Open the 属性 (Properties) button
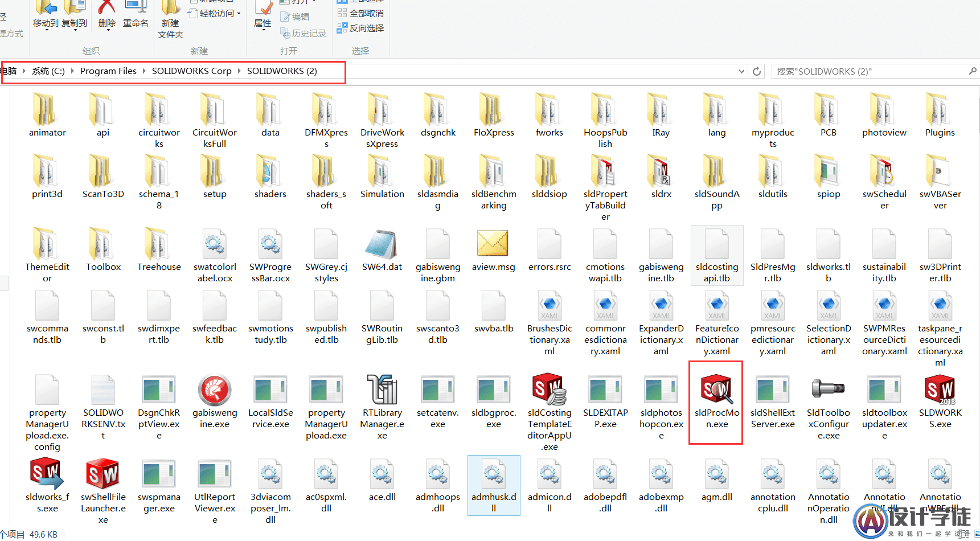The height and width of the screenshot is (541, 980). pos(263,15)
